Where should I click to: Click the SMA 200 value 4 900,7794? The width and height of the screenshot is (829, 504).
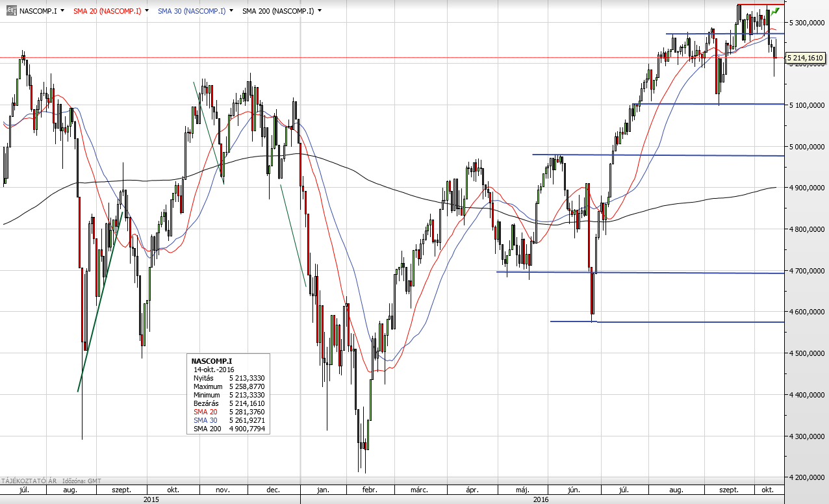coord(247,429)
